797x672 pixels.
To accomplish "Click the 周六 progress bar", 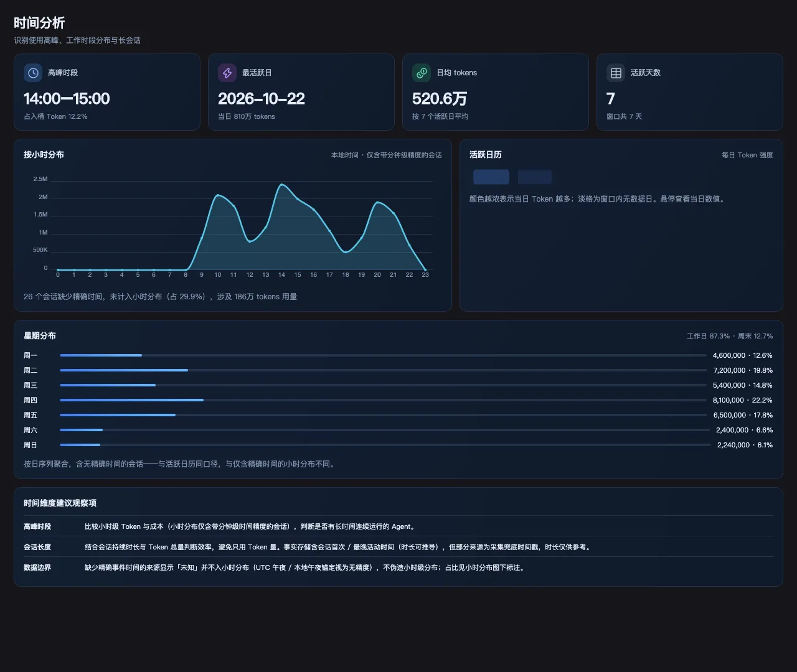I will click(x=385, y=430).
